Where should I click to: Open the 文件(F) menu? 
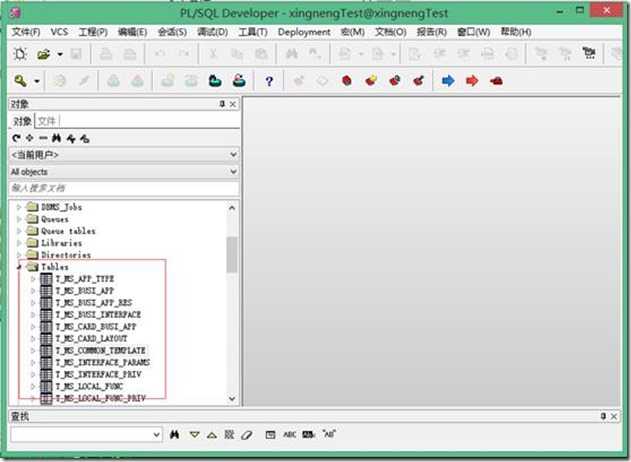[x=26, y=32]
